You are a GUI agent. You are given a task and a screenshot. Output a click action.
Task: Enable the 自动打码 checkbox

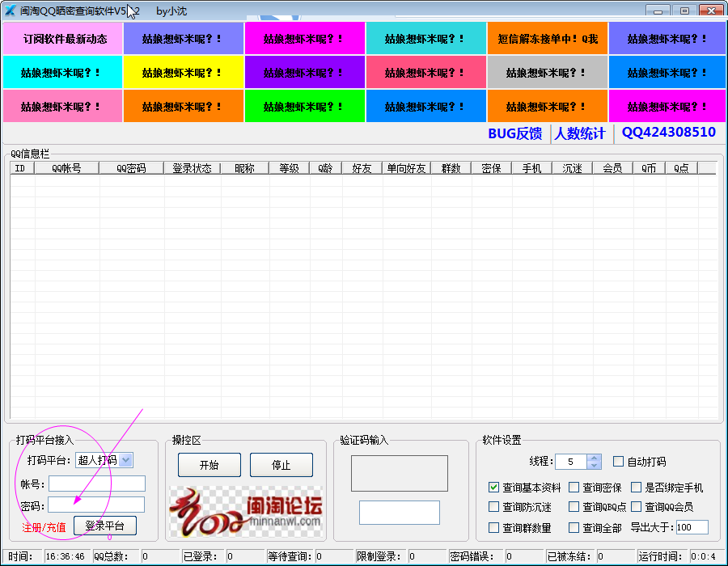click(x=618, y=461)
